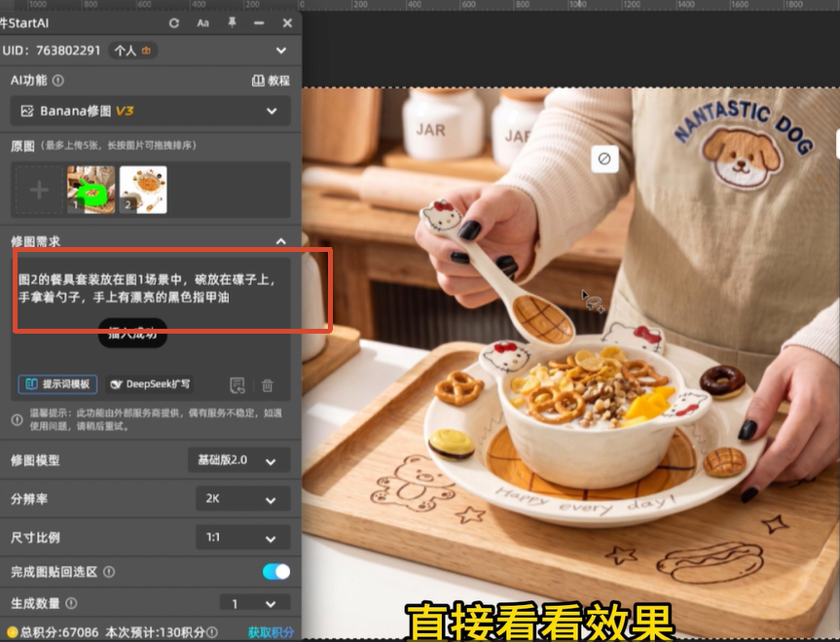Open the 教程 tutorial link
The height and width of the screenshot is (642, 840).
coord(271,81)
